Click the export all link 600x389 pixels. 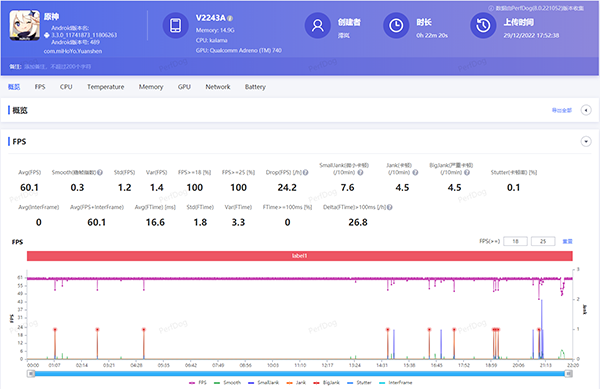point(562,110)
